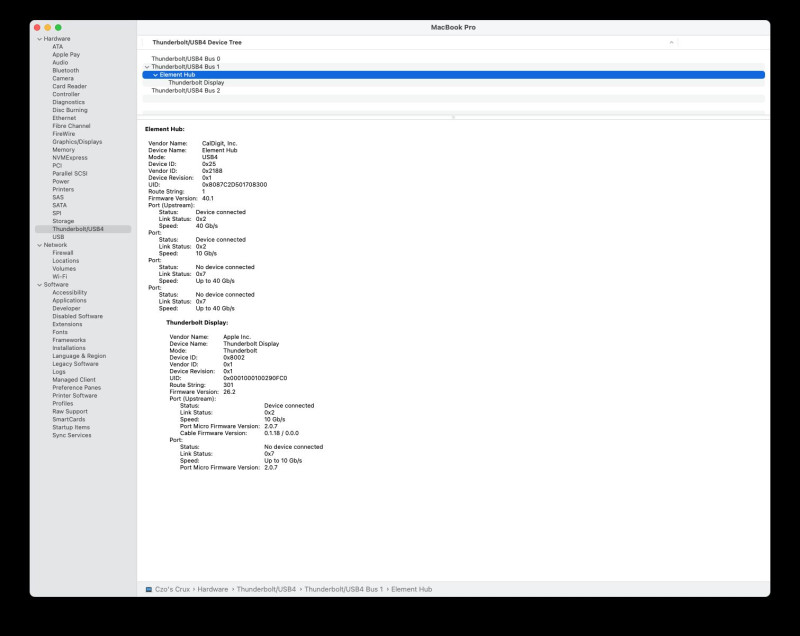
Task: Select USB in the sidebar
Action: coord(58,237)
